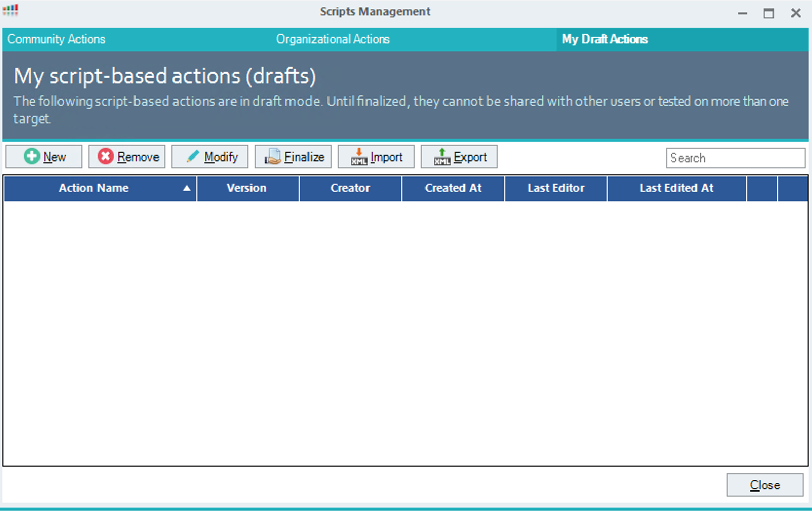Click the Finalize button
The image size is (812, 511).
coord(293,156)
